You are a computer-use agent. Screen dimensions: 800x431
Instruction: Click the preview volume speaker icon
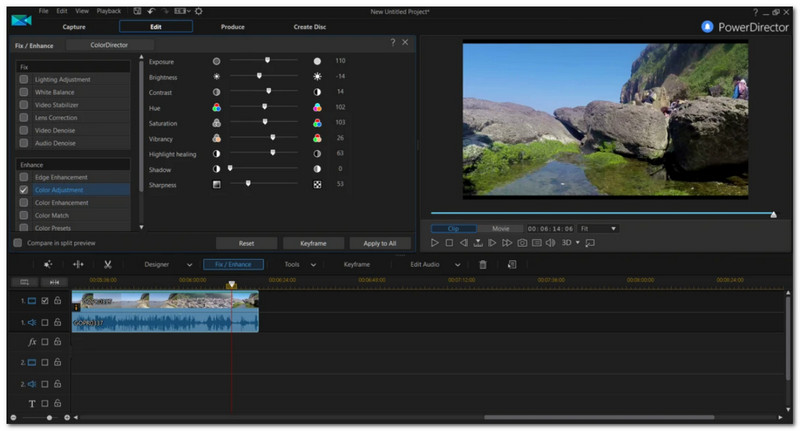551,243
